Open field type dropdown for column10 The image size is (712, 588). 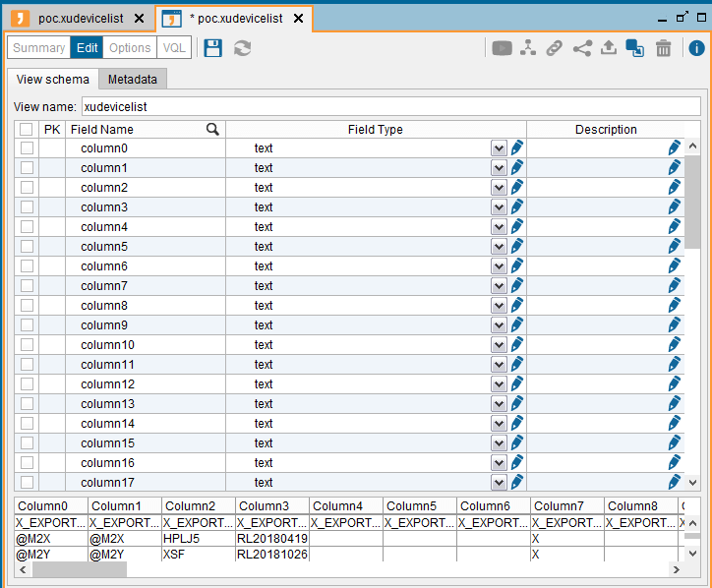499,345
